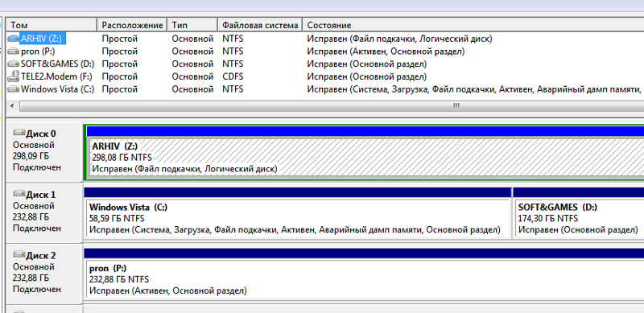Click 'Основной' type cell in SOFT&GAMES row
The image size is (644, 313).
coord(192,64)
